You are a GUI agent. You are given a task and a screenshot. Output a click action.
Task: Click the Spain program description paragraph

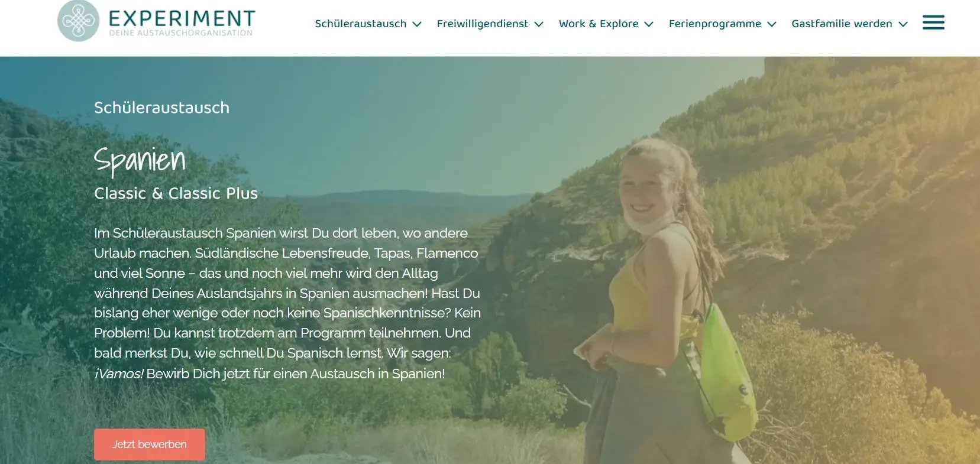click(287, 303)
